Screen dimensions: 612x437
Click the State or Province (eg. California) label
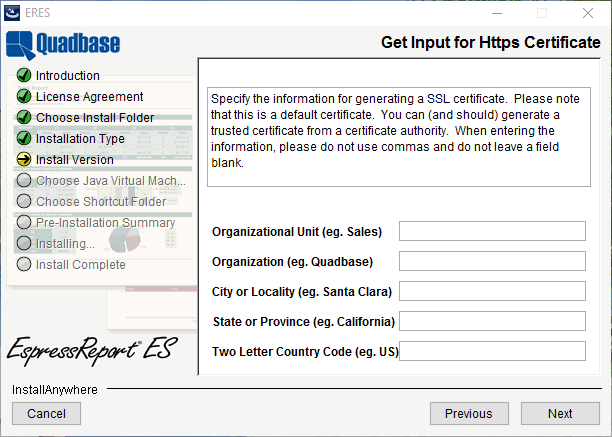tap(304, 322)
